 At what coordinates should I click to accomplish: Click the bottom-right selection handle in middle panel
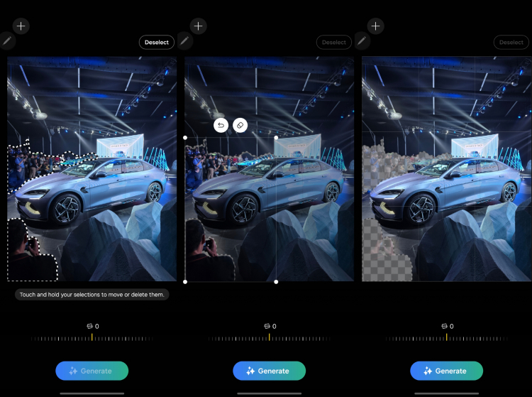[276, 282]
